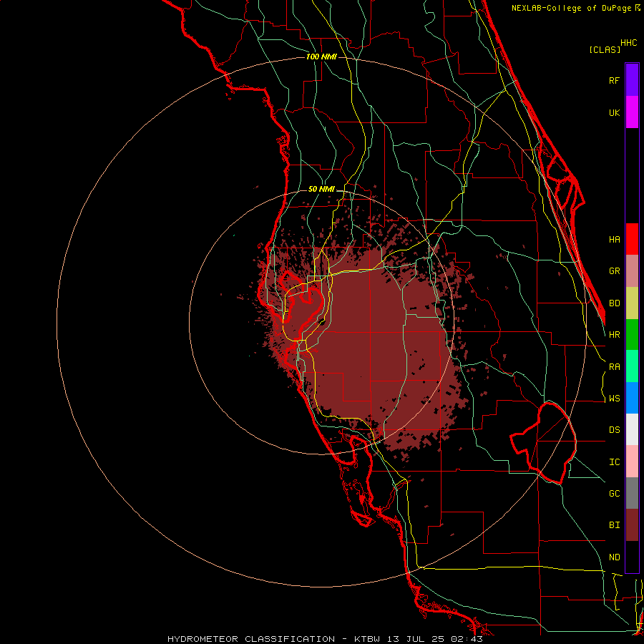The image size is (644, 644).
Task: Click the HR legend label
Action: (x=615, y=335)
